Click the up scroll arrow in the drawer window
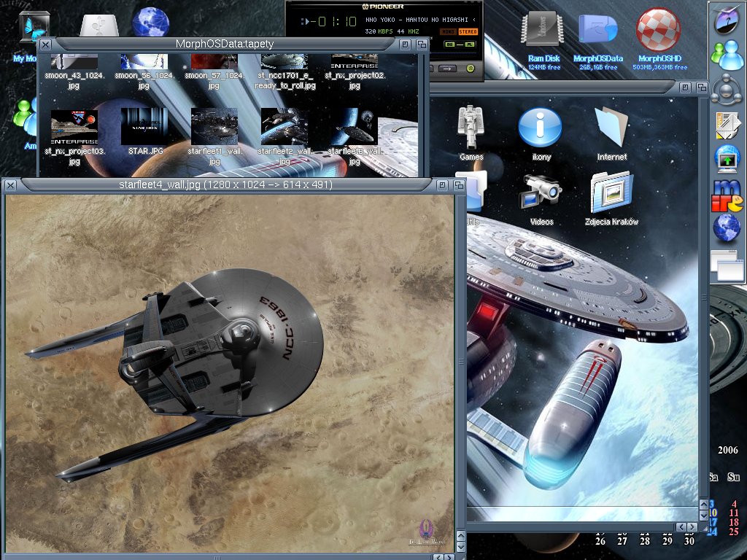The width and height of the screenshot is (747, 560). (703, 504)
